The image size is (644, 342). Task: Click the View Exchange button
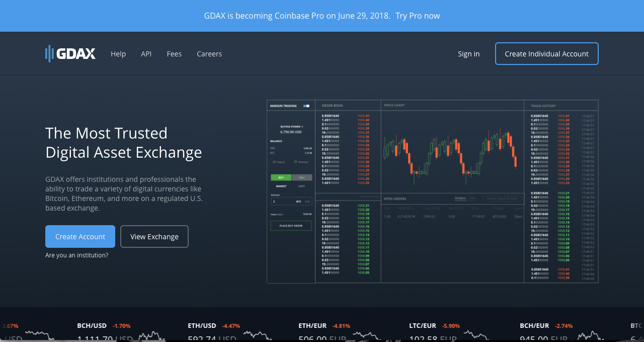click(154, 236)
